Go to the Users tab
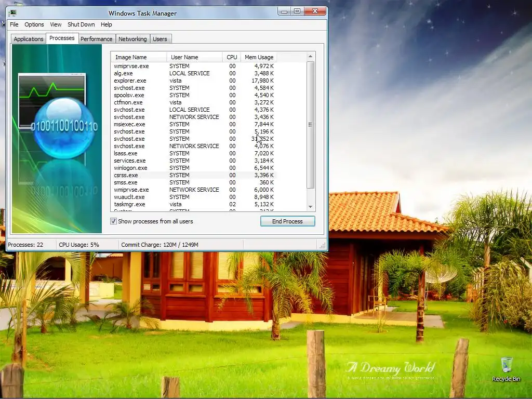Image resolution: width=532 pixels, height=399 pixels. [160, 39]
